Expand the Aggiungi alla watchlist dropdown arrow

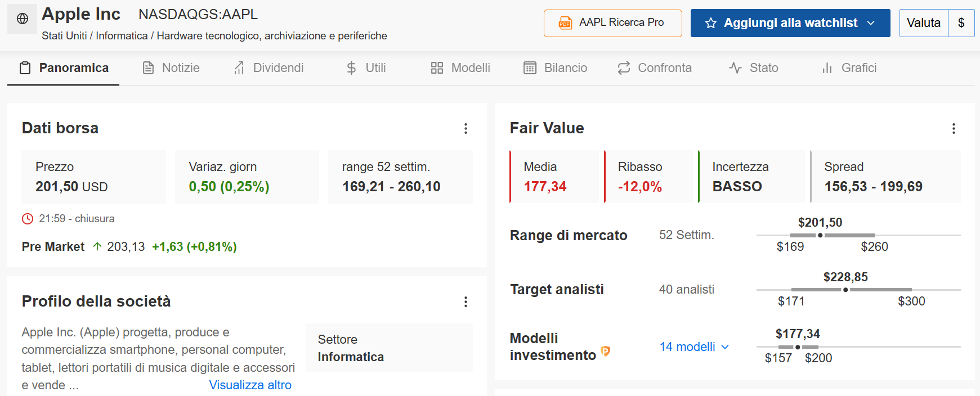[x=871, y=23]
